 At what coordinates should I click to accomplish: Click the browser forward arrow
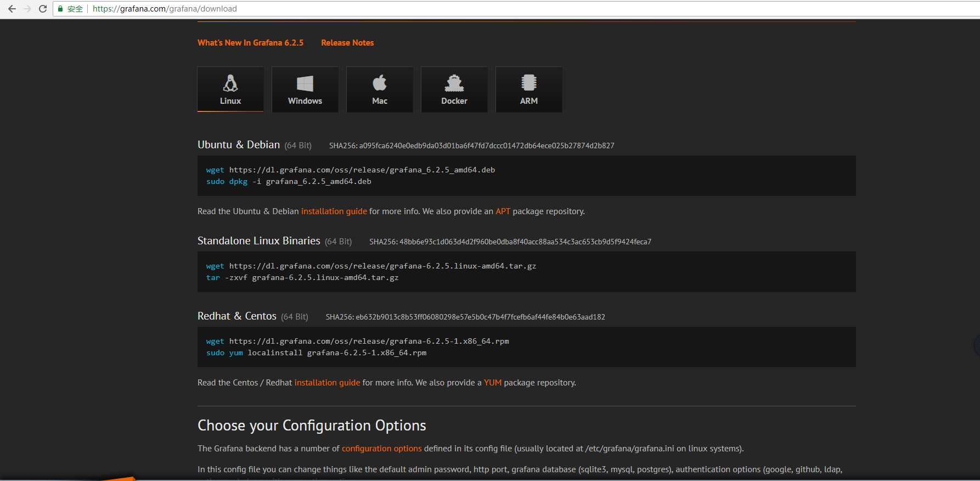click(x=27, y=9)
